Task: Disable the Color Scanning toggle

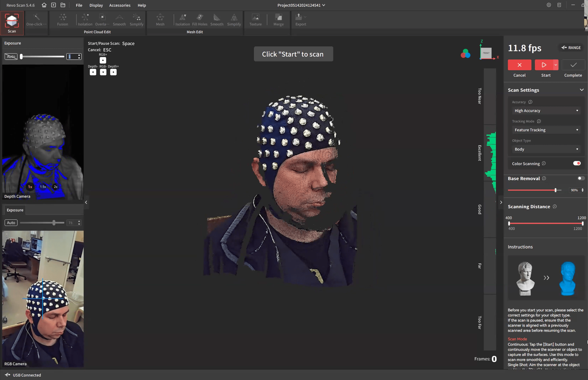Action: [577, 163]
